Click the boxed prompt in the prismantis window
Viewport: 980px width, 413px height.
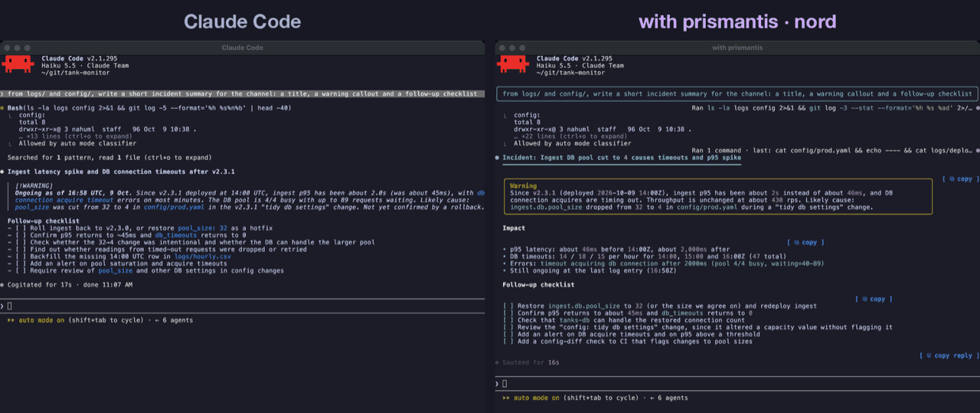click(737, 93)
